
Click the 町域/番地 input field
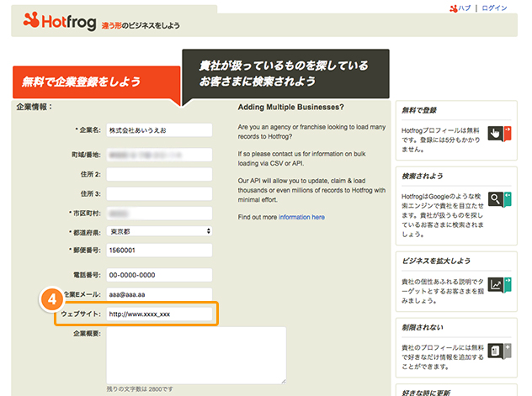tap(159, 155)
